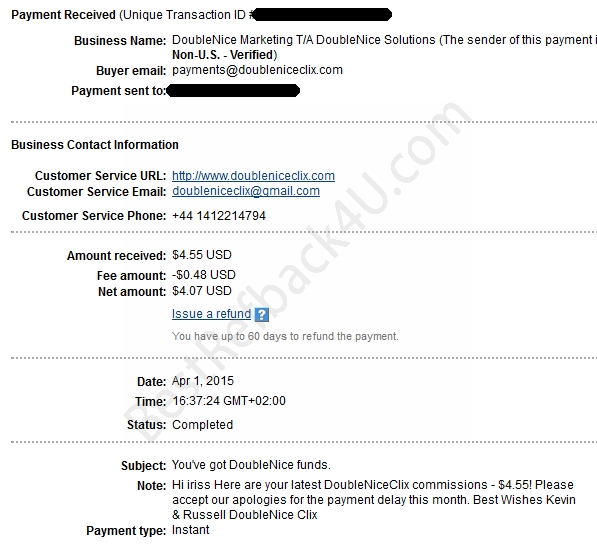Click the customer service phone number

[x=219, y=216]
